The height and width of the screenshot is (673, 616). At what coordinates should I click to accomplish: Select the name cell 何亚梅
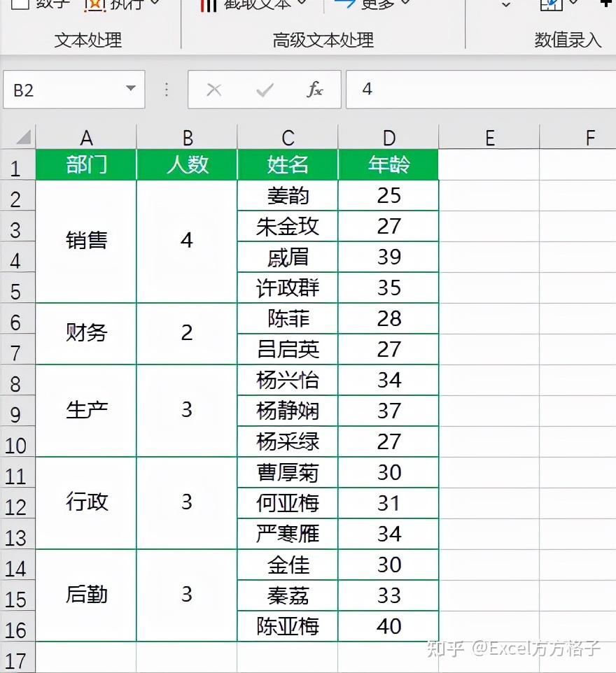(288, 503)
